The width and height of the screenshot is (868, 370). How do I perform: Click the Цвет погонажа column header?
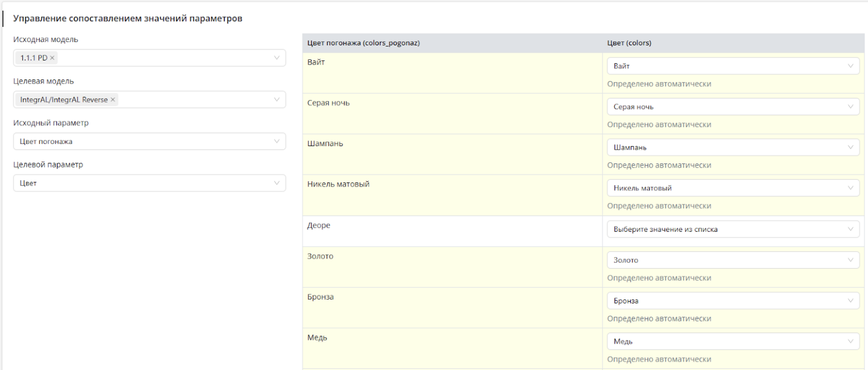[x=363, y=43]
